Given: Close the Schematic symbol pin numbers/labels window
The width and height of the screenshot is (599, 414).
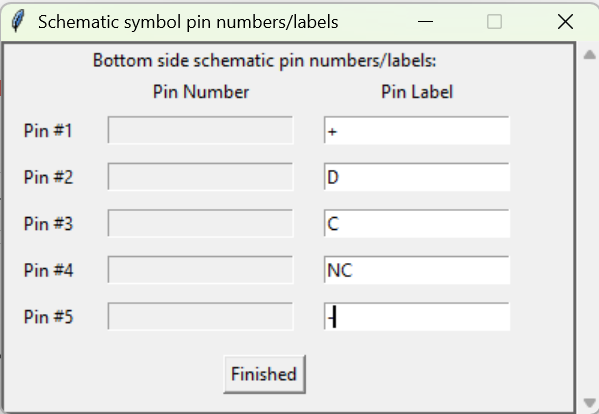Looking at the screenshot, I should point(565,21).
